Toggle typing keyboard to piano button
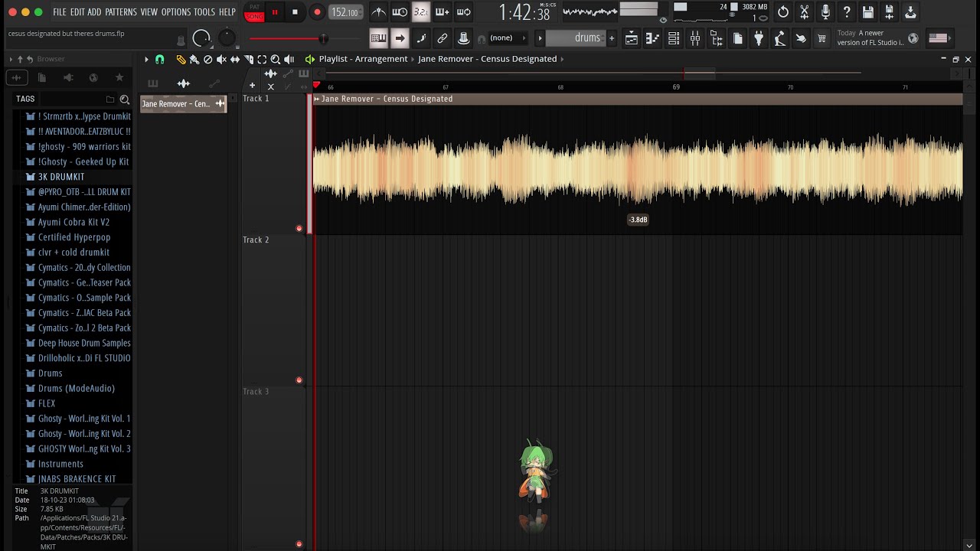 tap(378, 38)
